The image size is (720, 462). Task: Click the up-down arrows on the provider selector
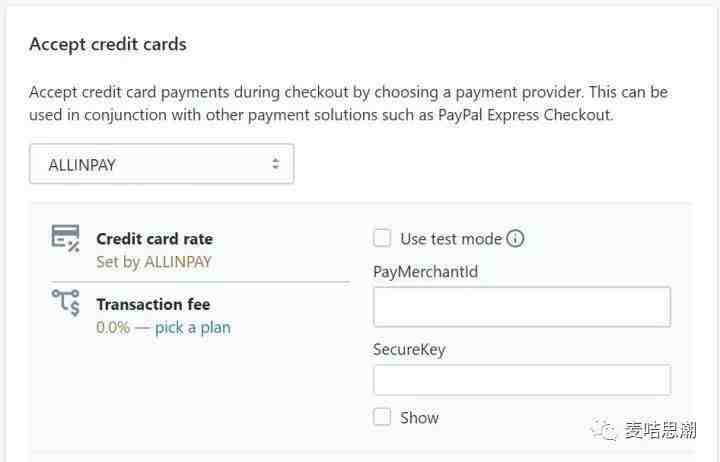pos(275,165)
